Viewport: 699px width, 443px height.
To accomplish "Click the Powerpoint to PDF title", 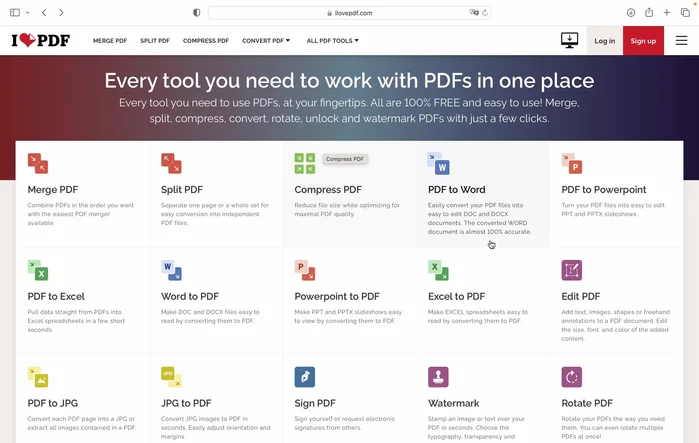I will pyautogui.click(x=337, y=296).
